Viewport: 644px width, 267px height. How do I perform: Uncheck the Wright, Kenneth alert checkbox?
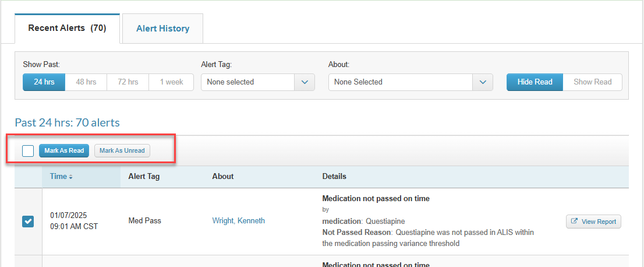[x=28, y=222]
